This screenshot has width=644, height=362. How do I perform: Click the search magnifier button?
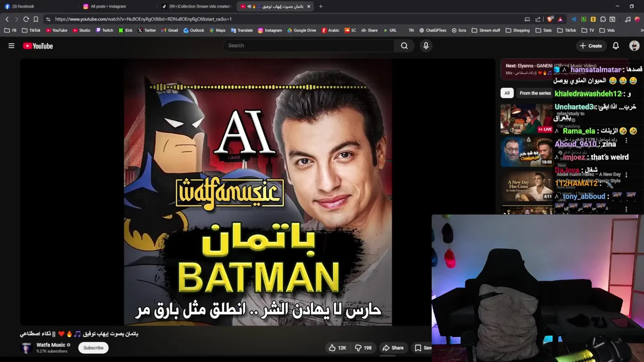point(404,46)
